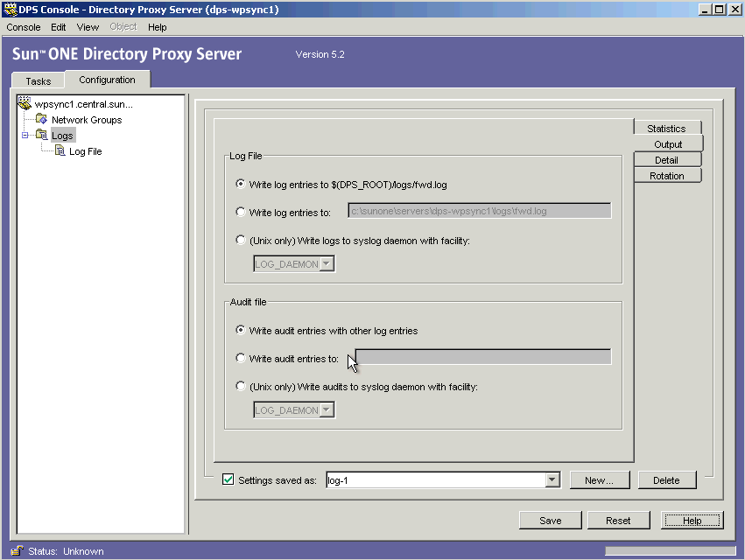745x560 pixels.
Task: Toggle the 'Settings saved as' checkbox
Action: click(228, 479)
